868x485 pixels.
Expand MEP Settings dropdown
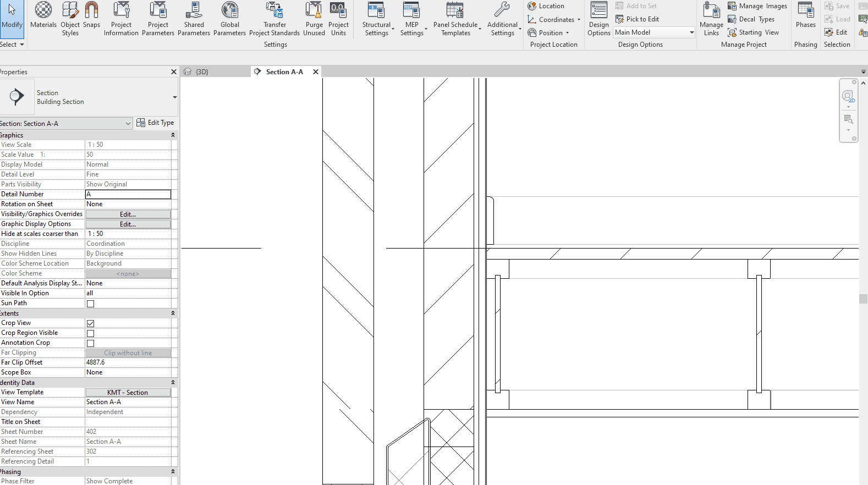pos(413,19)
